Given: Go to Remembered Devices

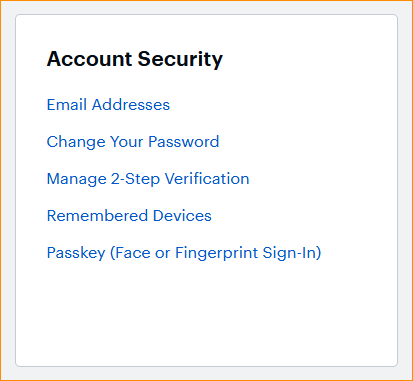Looking at the screenshot, I should 129,216.
